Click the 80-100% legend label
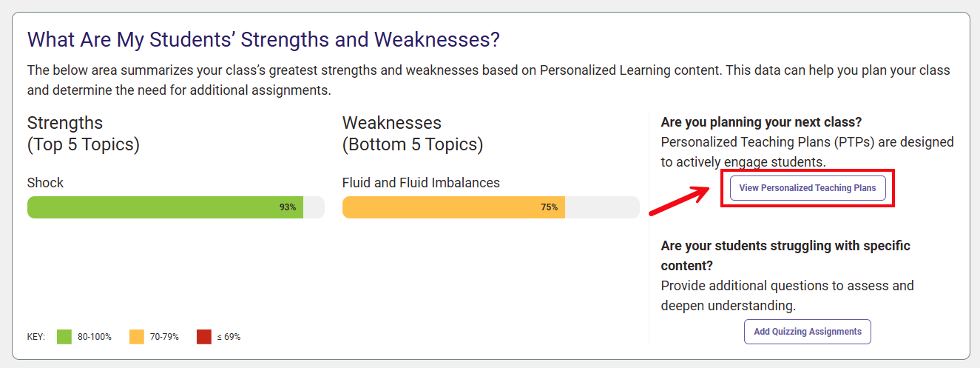 [95, 337]
